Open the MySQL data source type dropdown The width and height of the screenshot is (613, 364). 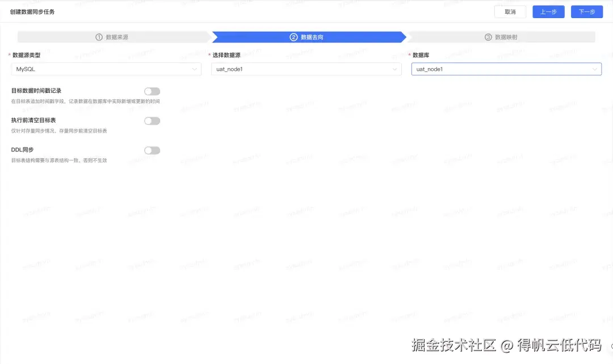(x=106, y=69)
